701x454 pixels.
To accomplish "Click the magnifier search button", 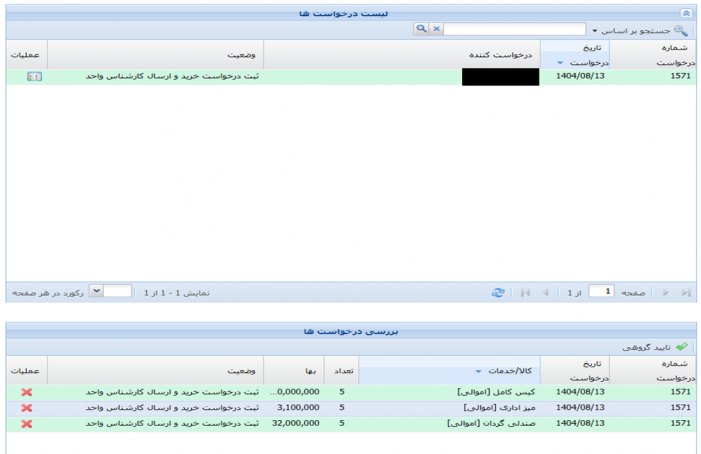I will [421, 30].
